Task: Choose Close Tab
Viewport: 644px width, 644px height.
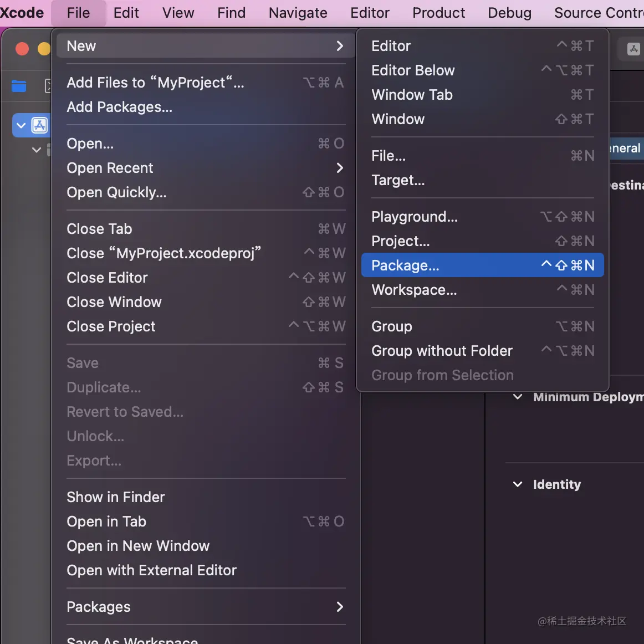Action: [206, 229]
